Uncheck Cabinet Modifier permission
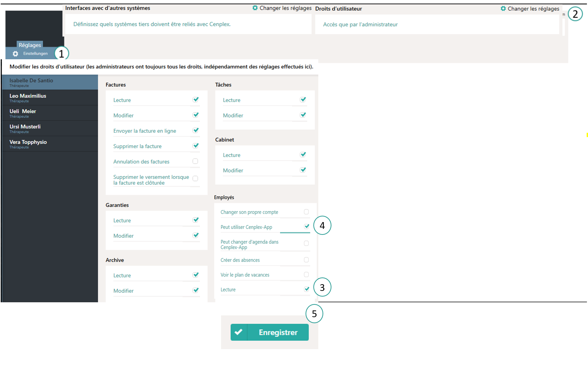The width and height of the screenshot is (588, 375). pyautogui.click(x=303, y=170)
